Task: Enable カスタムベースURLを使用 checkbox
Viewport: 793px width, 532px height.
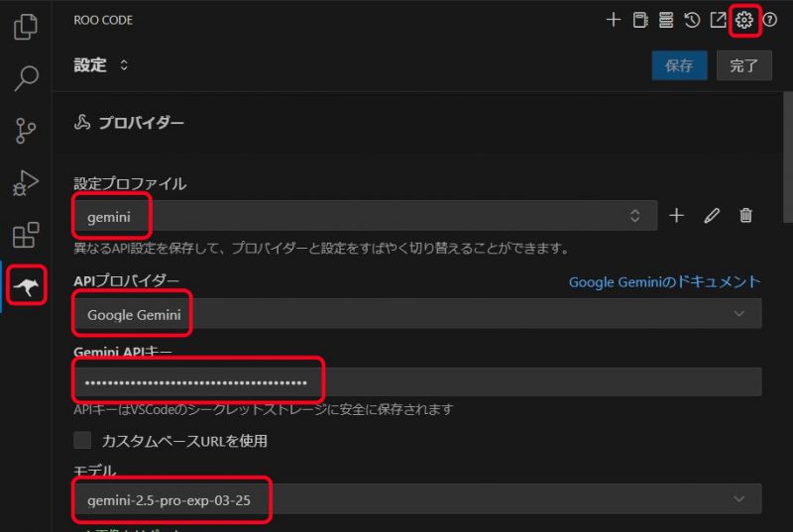Action: pyautogui.click(x=82, y=441)
